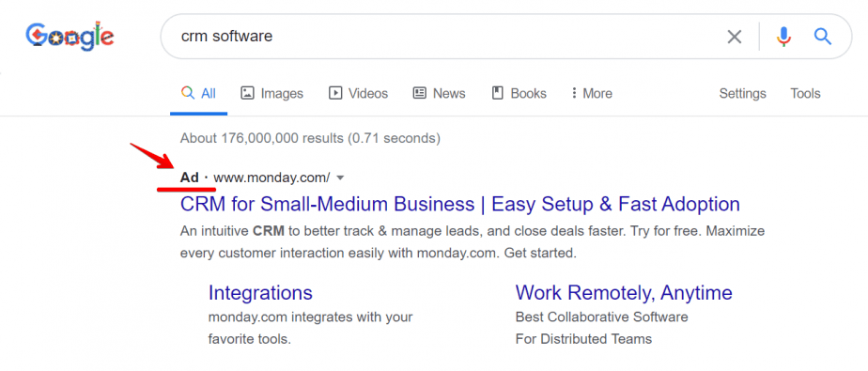Click 'monday.com integrates with your' text
The image size is (868, 371).
tap(310, 317)
